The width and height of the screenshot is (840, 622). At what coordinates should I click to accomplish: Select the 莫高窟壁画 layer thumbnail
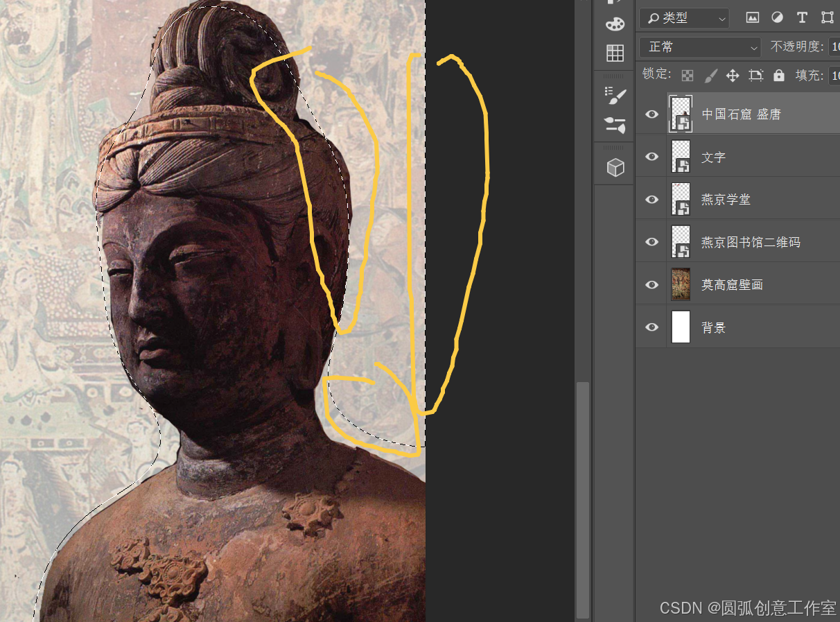pyautogui.click(x=681, y=284)
